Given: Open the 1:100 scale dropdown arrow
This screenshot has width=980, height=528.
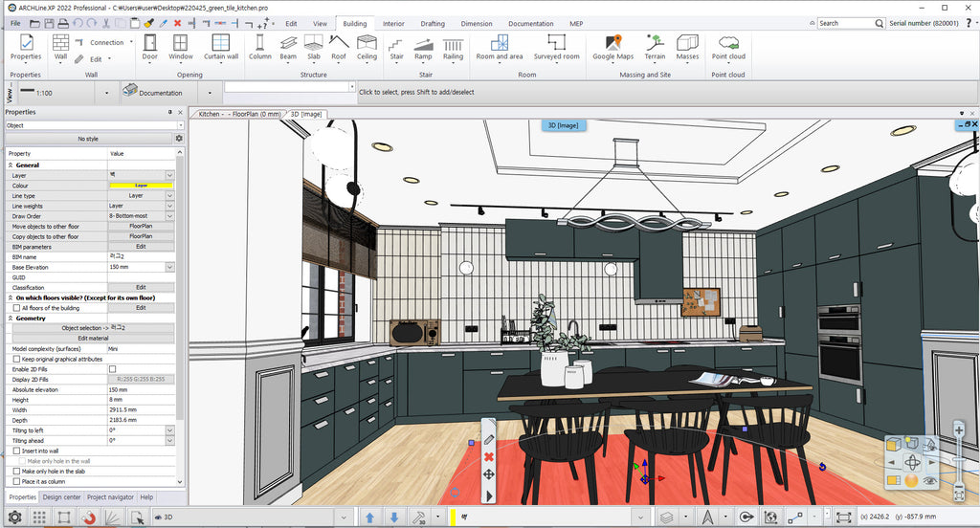Looking at the screenshot, I should pyautogui.click(x=106, y=93).
